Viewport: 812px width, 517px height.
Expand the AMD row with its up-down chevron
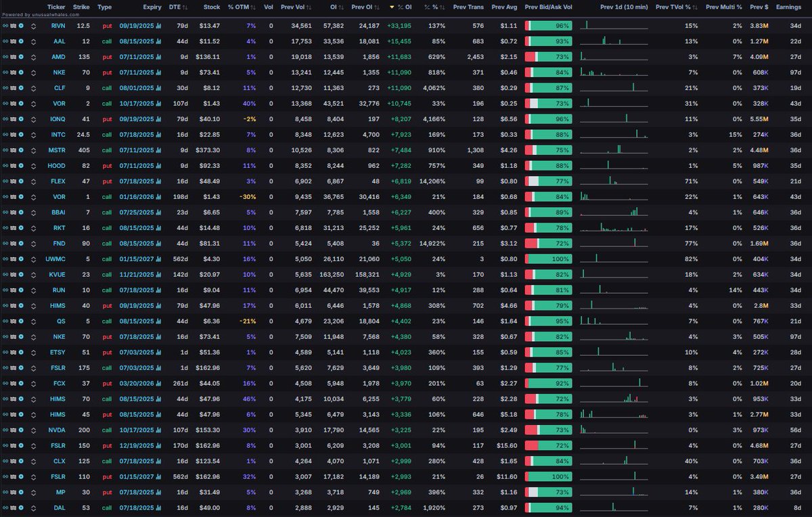coord(34,56)
